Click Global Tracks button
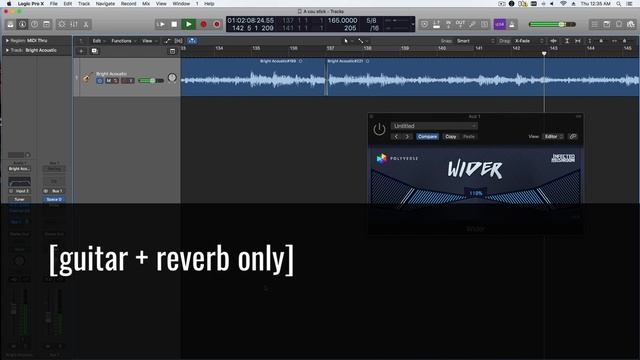The width and height of the screenshot is (640, 360). (x=172, y=51)
